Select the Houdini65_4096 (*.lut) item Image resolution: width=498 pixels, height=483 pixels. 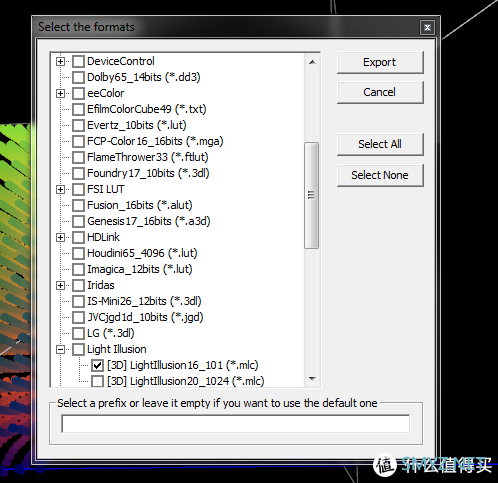142,253
